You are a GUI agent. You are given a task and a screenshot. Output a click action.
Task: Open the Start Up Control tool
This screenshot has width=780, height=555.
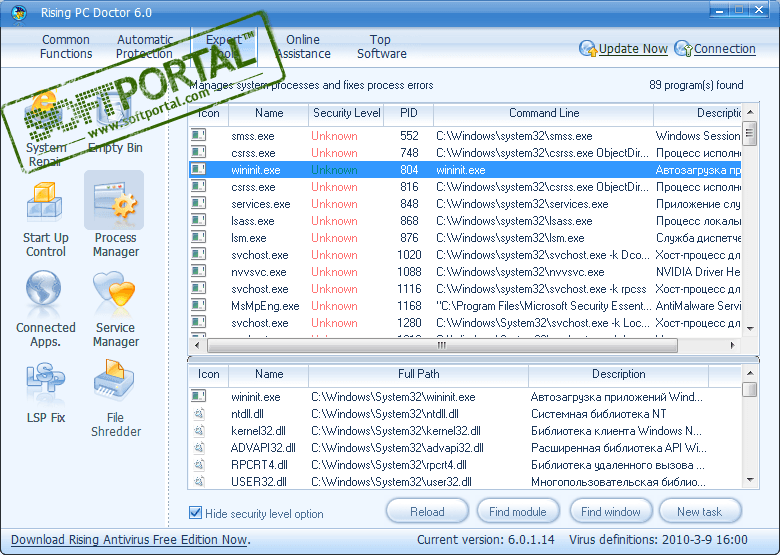(45, 219)
